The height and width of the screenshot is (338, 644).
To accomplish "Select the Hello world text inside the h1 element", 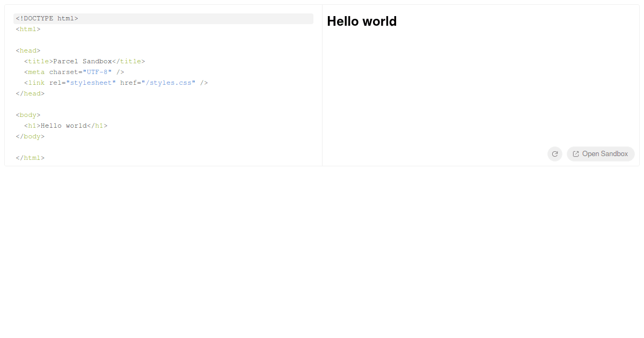I will coord(63,126).
